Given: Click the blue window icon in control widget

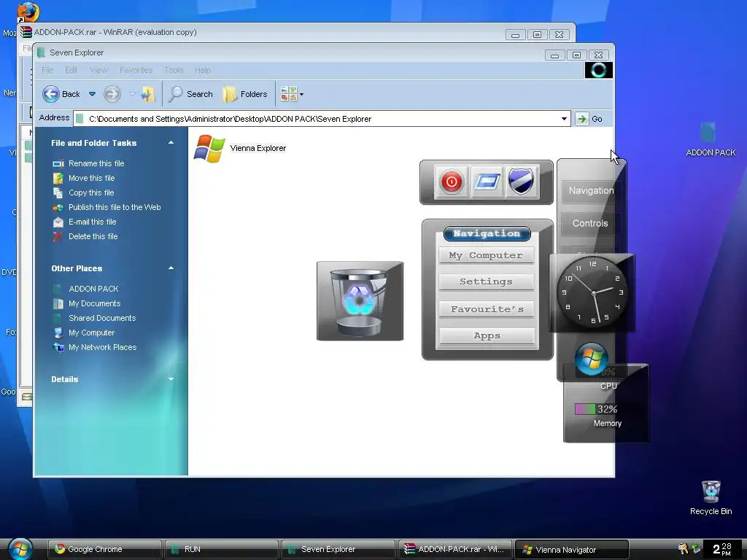Looking at the screenshot, I should (x=487, y=182).
